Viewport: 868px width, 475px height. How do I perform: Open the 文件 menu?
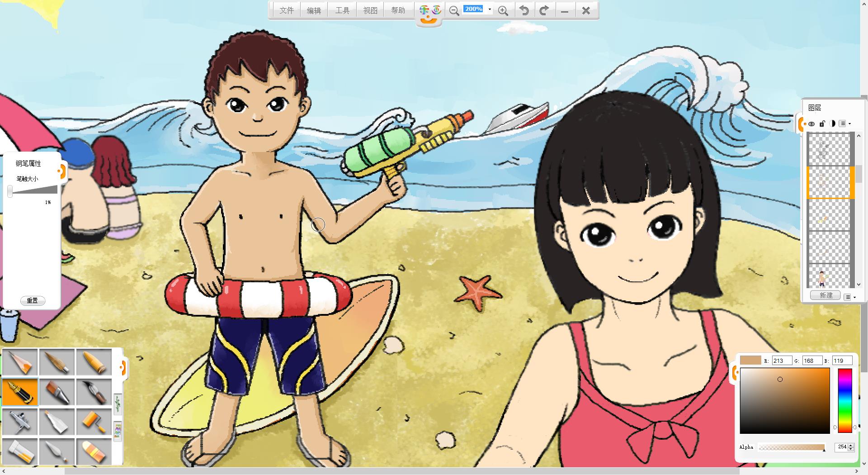coord(287,10)
